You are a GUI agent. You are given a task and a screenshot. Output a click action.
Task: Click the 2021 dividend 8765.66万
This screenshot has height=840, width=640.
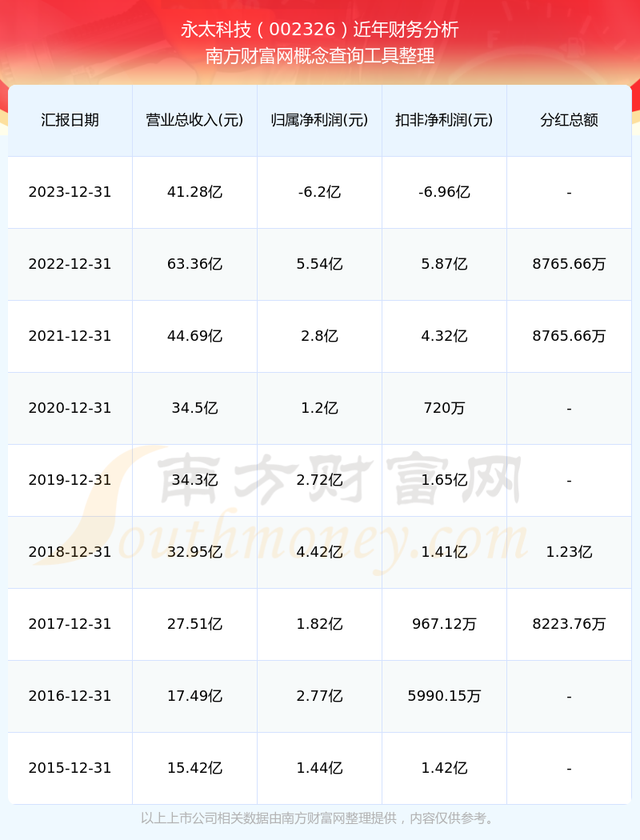[570, 337]
